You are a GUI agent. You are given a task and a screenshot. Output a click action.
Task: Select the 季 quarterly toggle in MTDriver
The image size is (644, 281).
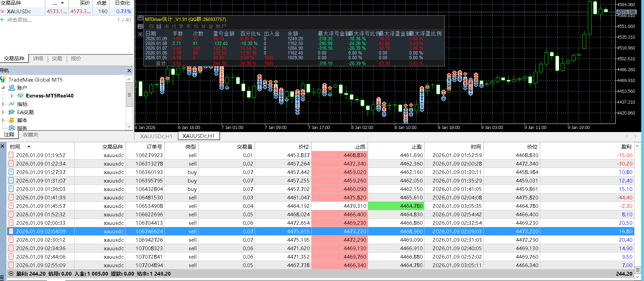(181, 26)
